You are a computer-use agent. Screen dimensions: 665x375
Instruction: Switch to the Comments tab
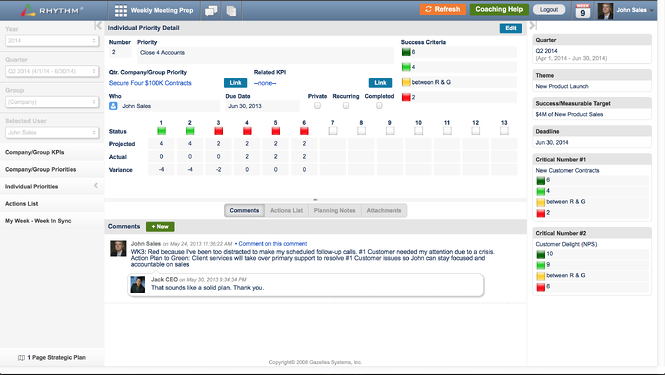click(244, 210)
